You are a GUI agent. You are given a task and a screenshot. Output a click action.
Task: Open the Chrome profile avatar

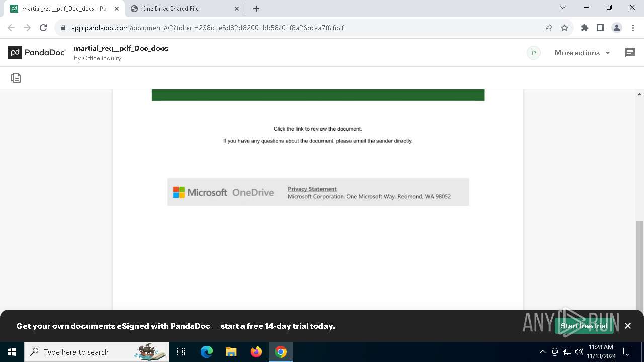tap(617, 28)
